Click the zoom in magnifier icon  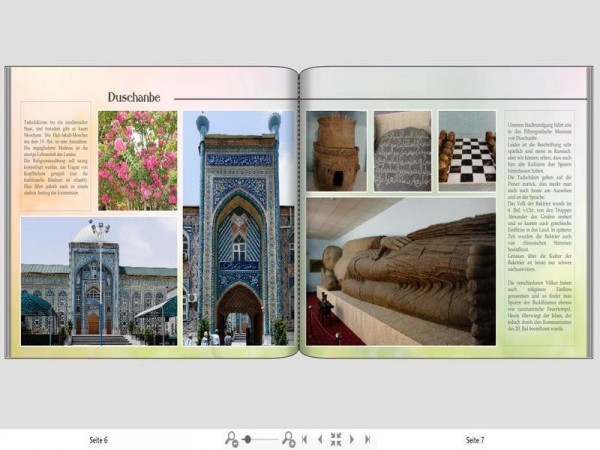click(x=289, y=439)
